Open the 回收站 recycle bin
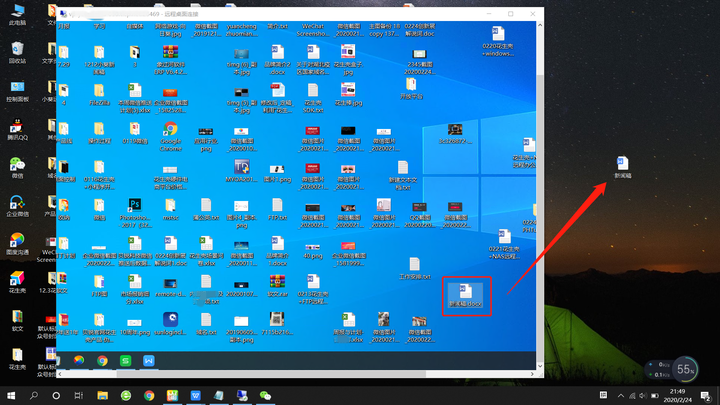 tap(17, 52)
